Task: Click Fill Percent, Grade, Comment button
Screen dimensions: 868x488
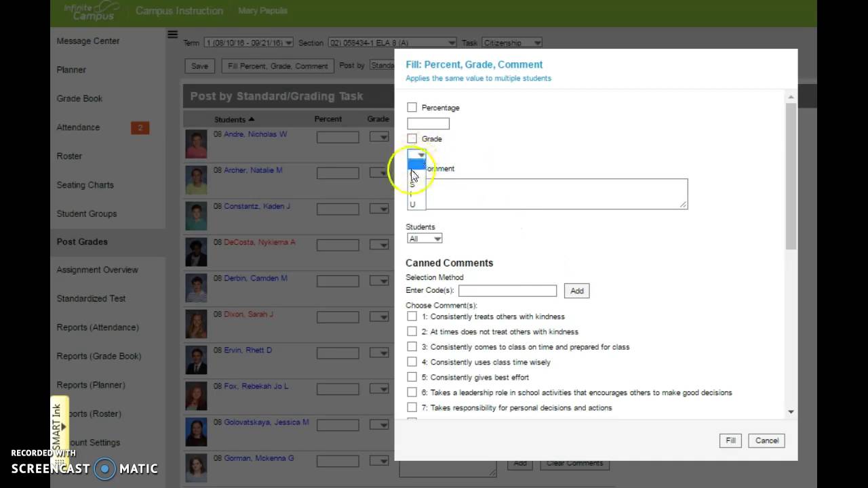Action: (x=277, y=66)
